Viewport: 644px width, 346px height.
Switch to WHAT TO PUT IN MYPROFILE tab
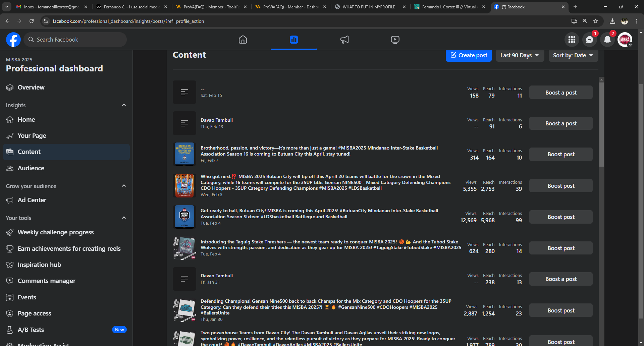(x=370, y=7)
